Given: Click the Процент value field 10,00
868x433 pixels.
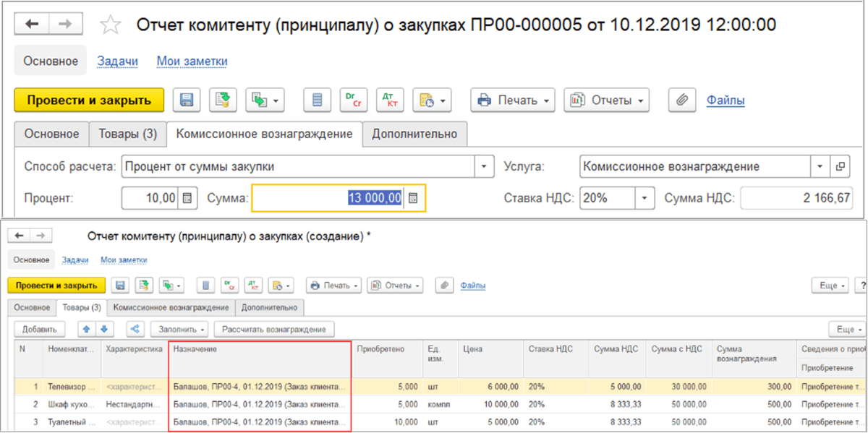Looking at the screenshot, I should pos(150,197).
